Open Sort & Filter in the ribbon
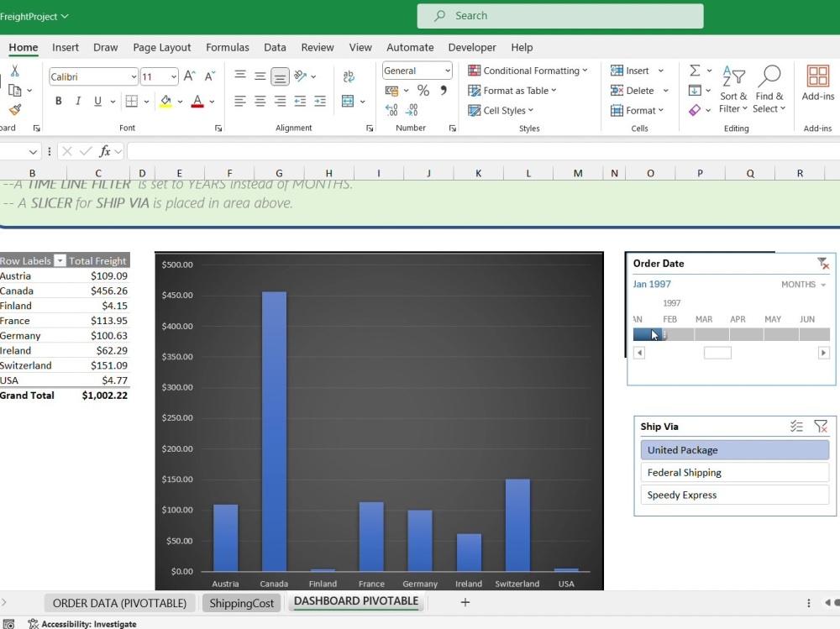The width and height of the screenshot is (840, 629). click(x=733, y=90)
